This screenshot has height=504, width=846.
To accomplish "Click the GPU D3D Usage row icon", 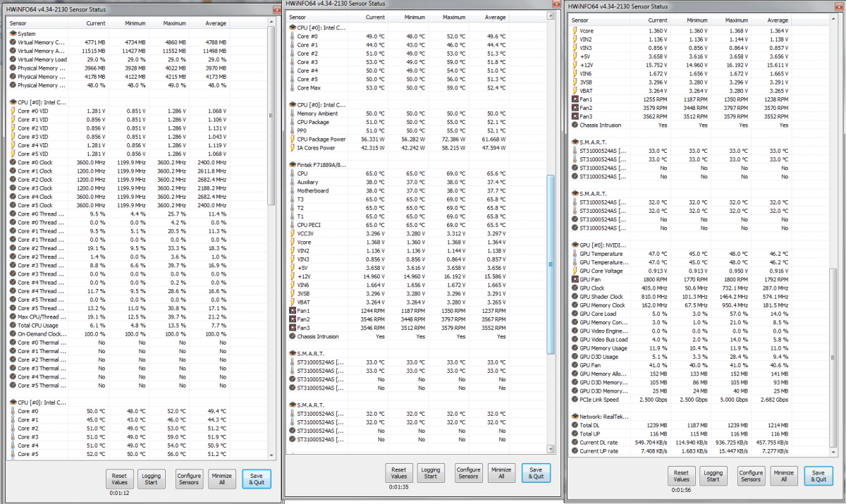I will pyautogui.click(x=575, y=357).
